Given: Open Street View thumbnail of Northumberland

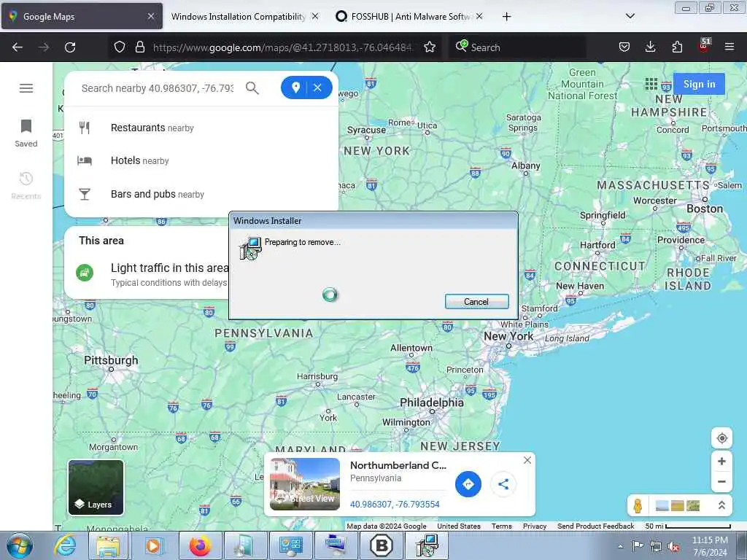Looking at the screenshot, I should click(305, 484).
